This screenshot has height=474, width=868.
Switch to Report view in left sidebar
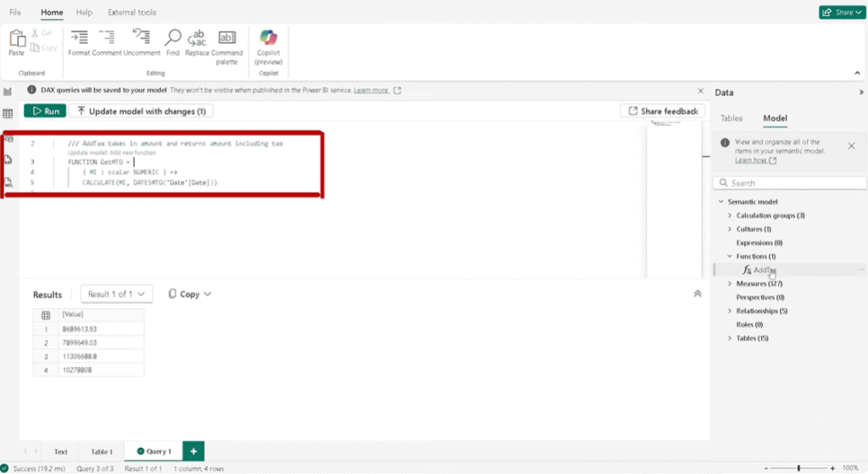[8, 92]
